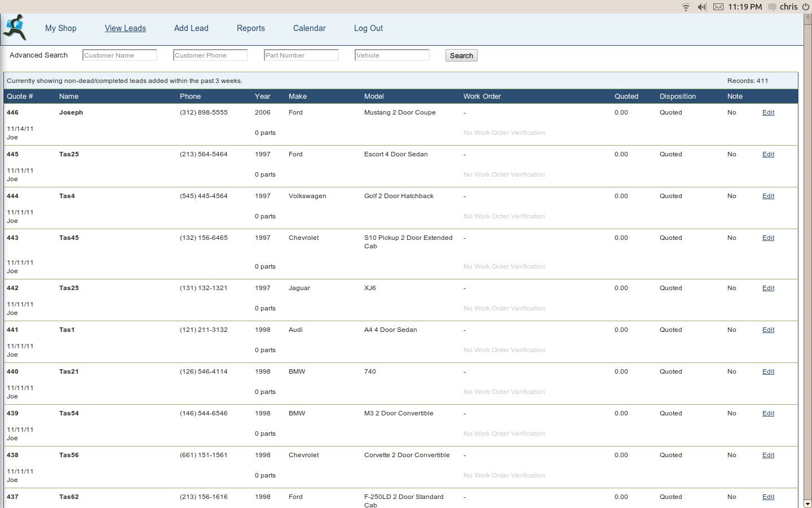Edit quote 445 Ford Escort

(768, 154)
